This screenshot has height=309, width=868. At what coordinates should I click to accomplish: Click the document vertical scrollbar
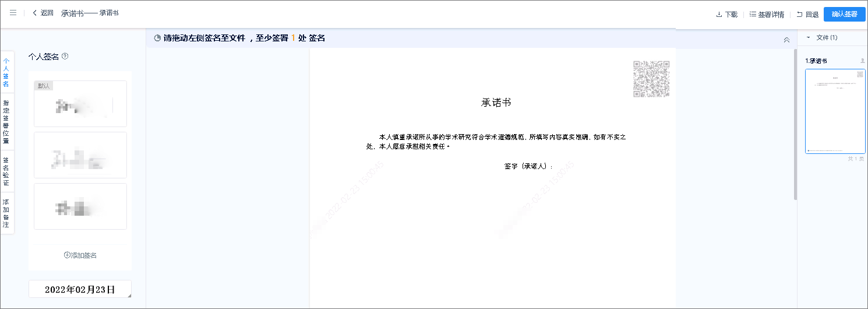click(x=795, y=124)
